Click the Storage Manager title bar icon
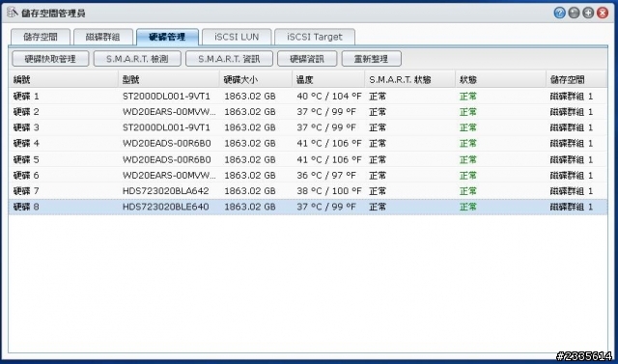Screen dimensions: 618x364 13,13
